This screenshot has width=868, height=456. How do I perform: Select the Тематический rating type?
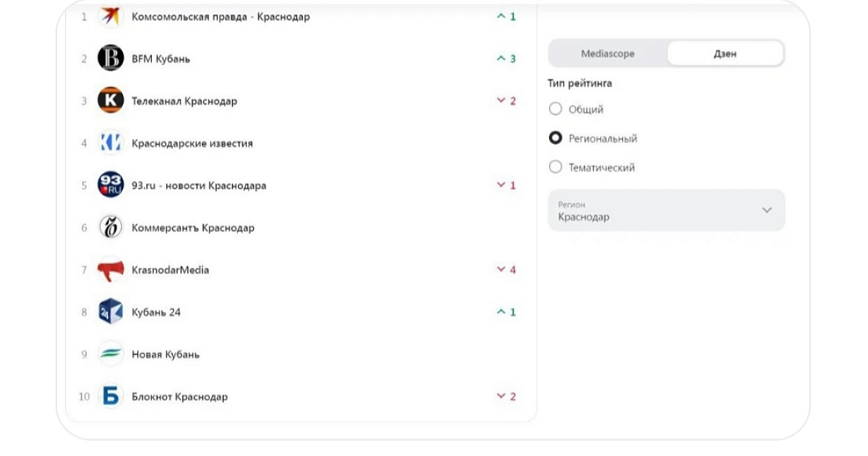[x=556, y=167]
